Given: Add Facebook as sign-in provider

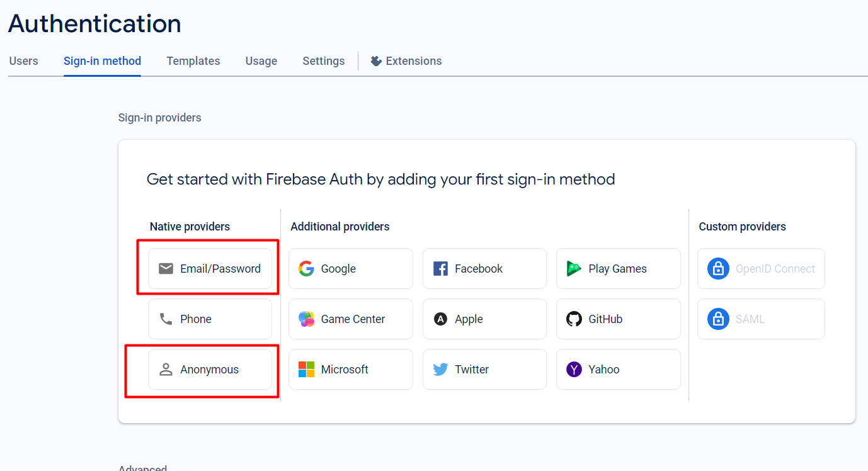Looking at the screenshot, I should 484,269.
